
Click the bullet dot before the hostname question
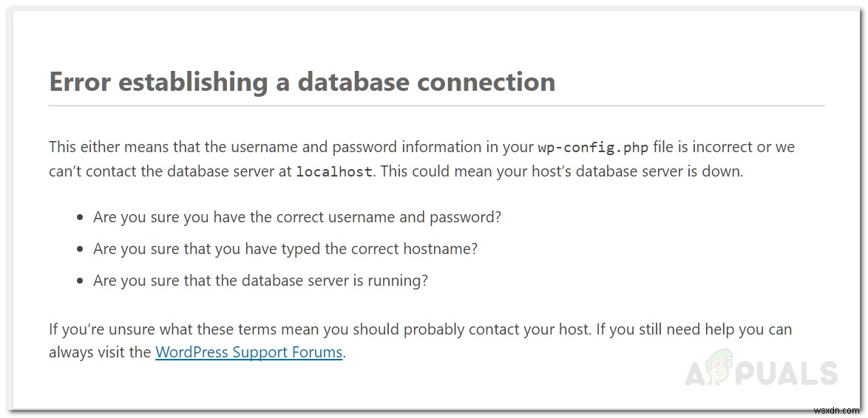point(80,250)
